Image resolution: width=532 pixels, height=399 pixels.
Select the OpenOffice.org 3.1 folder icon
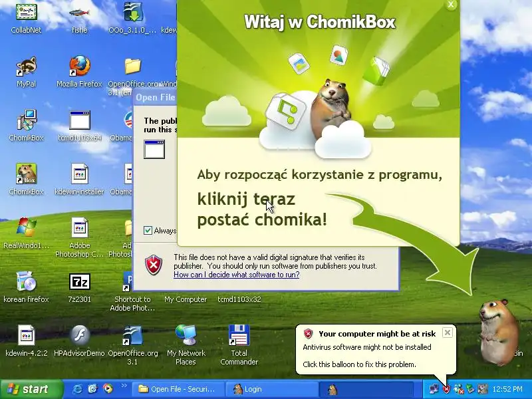[132, 66]
